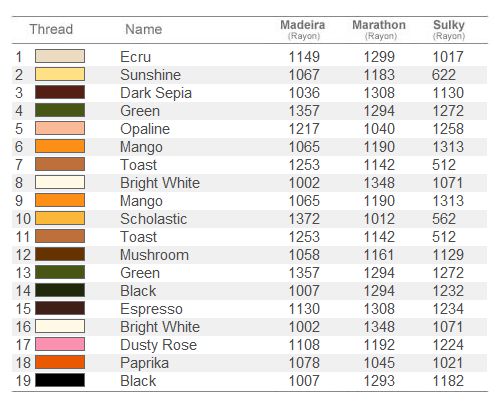Pick the Opaline peach swatch

pyautogui.click(x=60, y=128)
